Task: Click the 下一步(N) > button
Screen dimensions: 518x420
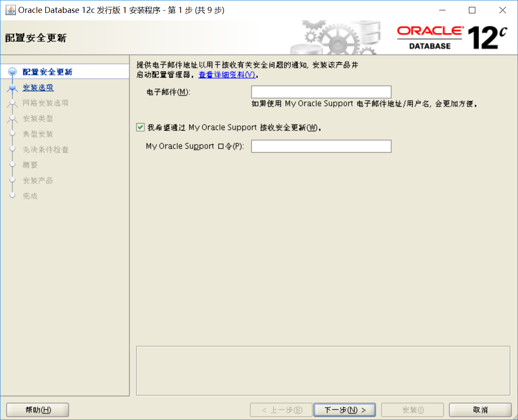Action: coord(345,410)
